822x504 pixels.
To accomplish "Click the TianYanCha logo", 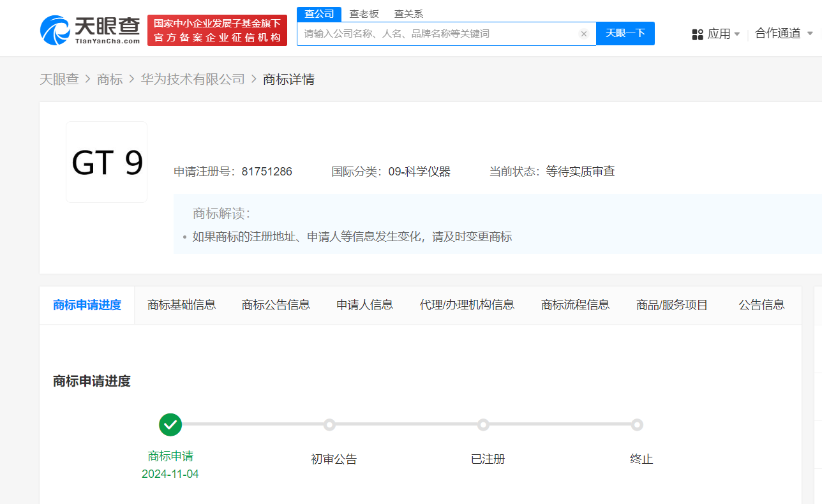I will tap(89, 30).
